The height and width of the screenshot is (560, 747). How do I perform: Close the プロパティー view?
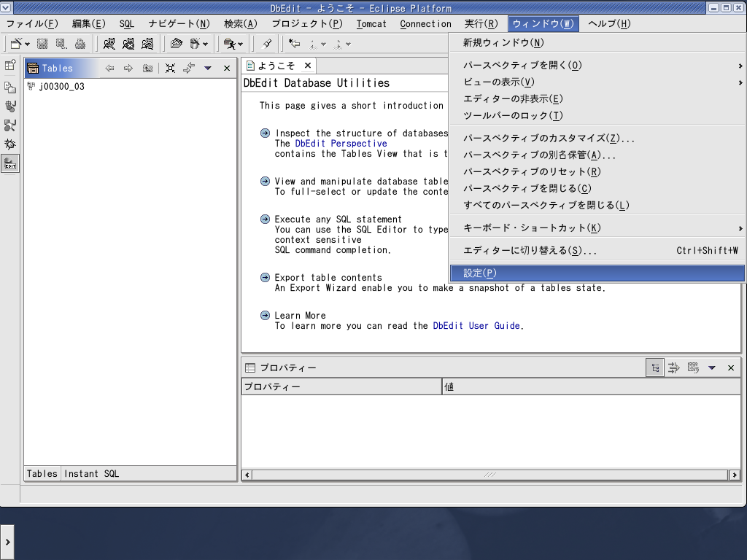(x=731, y=367)
